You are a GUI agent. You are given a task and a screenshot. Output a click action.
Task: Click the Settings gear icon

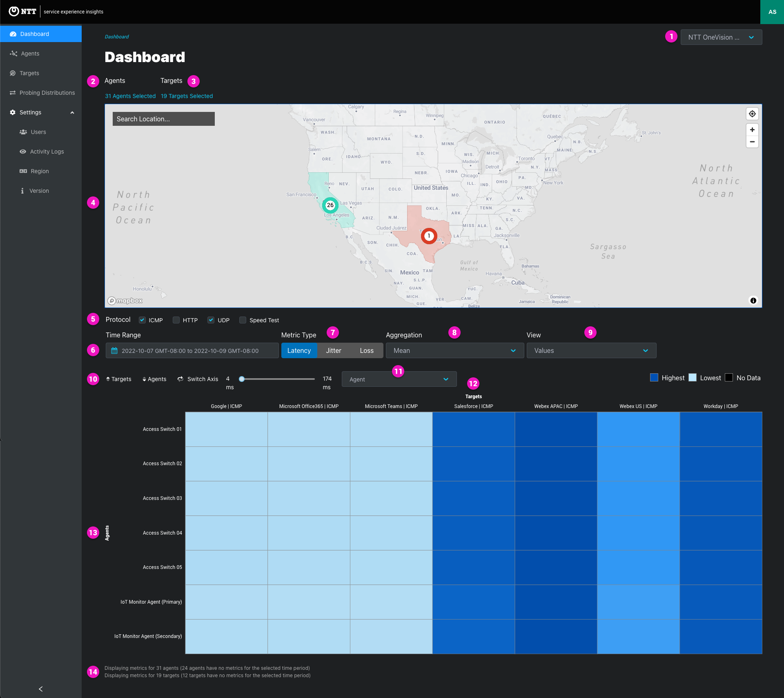coord(13,112)
